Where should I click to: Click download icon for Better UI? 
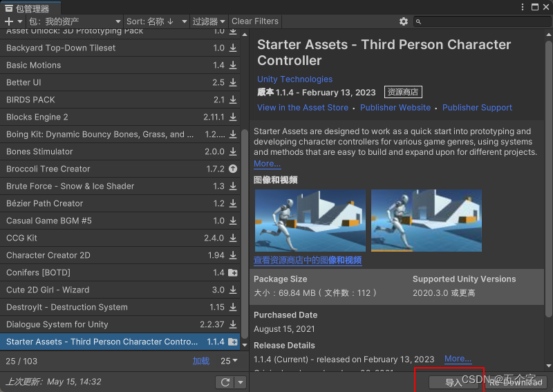coord(233,82)
